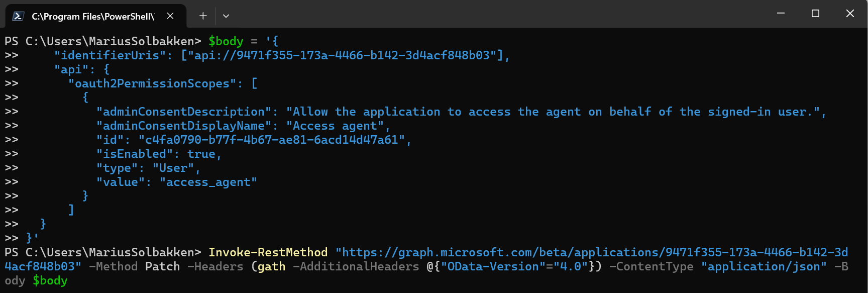The image size is (868, 293).
Task: Maximize the terminal window
Action: [815, 14]
